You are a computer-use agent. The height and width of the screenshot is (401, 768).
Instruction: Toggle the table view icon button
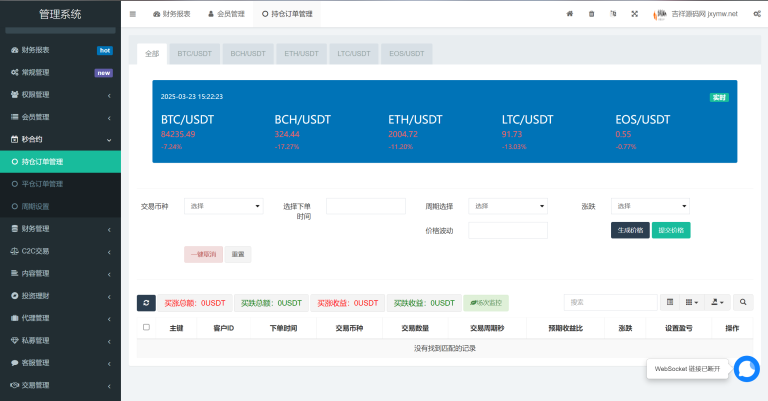670,302
